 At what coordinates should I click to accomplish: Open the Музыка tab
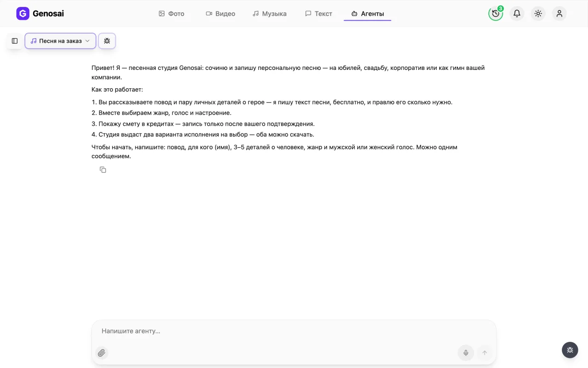coord(270,14)
